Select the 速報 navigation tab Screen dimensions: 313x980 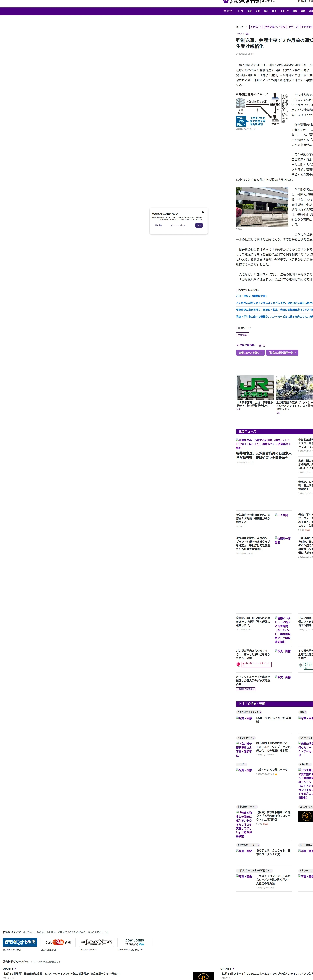pos(249,11)
